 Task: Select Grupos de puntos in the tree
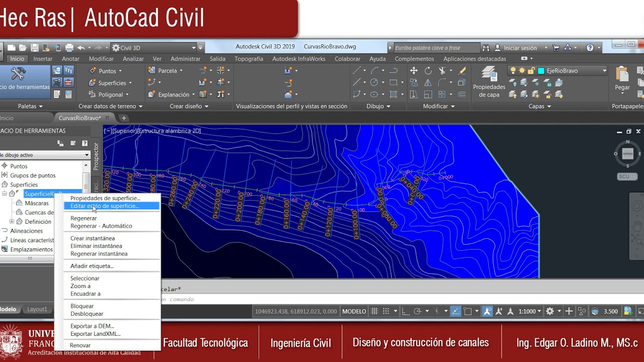[x=33, y=175]
